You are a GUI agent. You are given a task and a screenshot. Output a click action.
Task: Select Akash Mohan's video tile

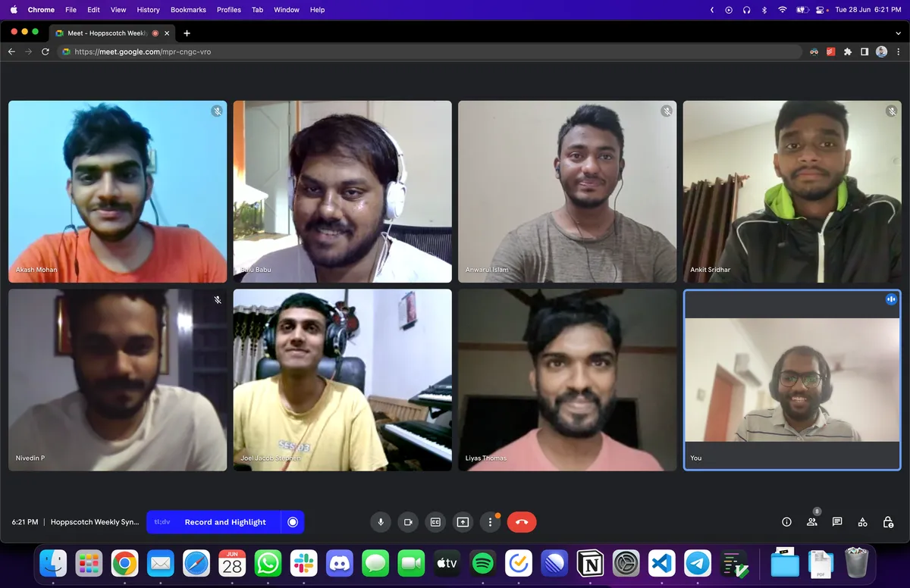[118, 192]
